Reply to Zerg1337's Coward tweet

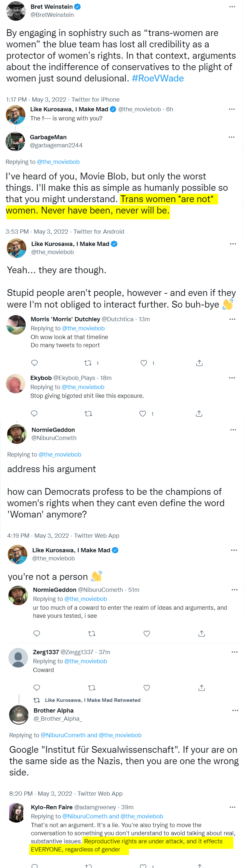click(x=37, y=688)
